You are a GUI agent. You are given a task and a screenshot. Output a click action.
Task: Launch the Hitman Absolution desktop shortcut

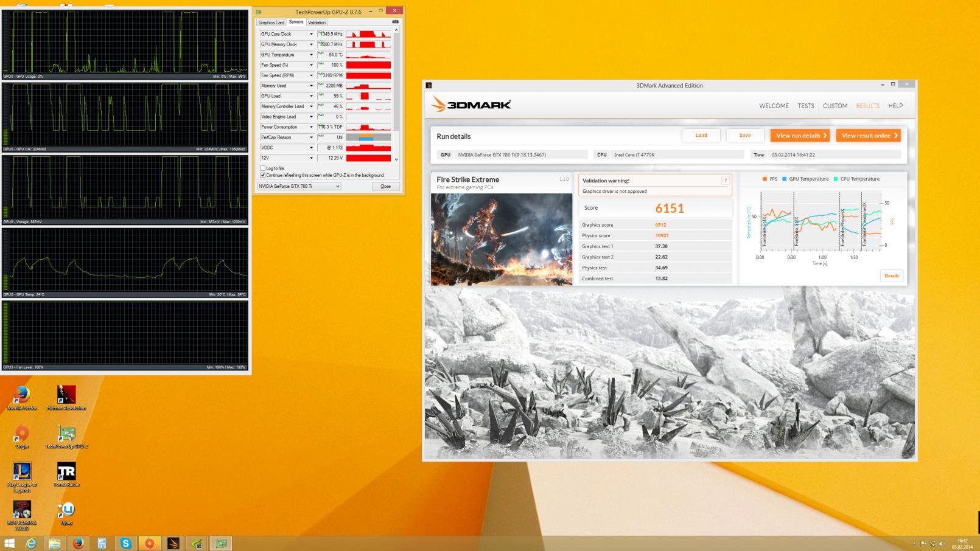click(66, 398)
